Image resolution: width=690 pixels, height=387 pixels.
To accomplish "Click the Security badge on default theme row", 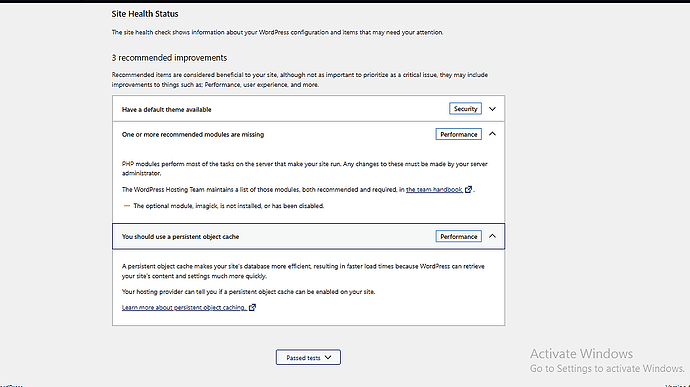I will coord(466,108).
